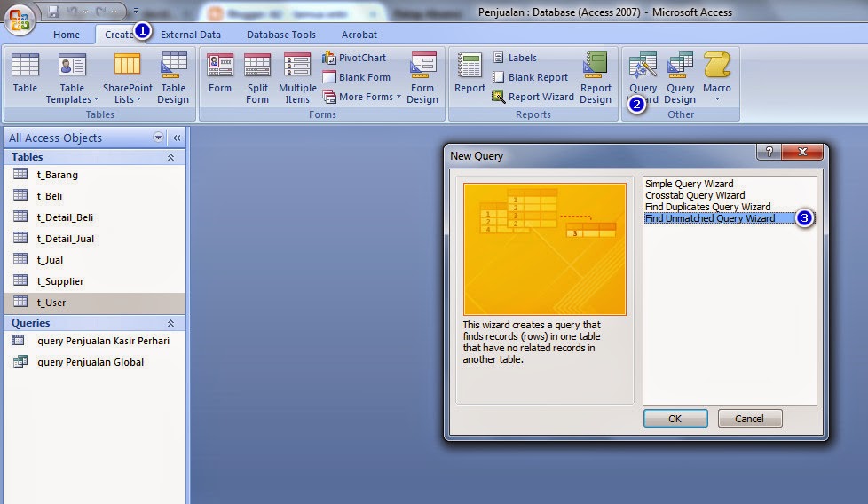
Task: Confirm New Query dialog with OK
Action: click(675, 419)
